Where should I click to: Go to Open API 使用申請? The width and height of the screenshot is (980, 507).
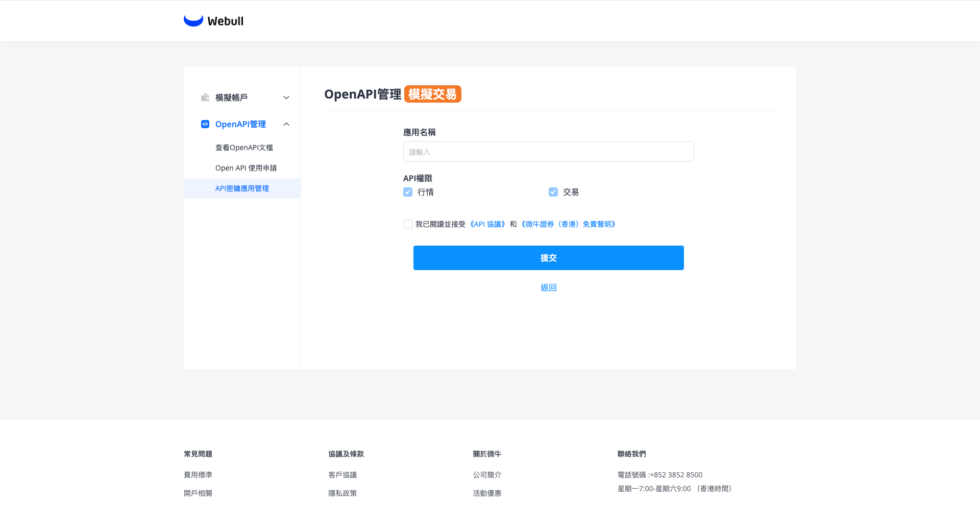pyautogui.click(x=246, y=168)
